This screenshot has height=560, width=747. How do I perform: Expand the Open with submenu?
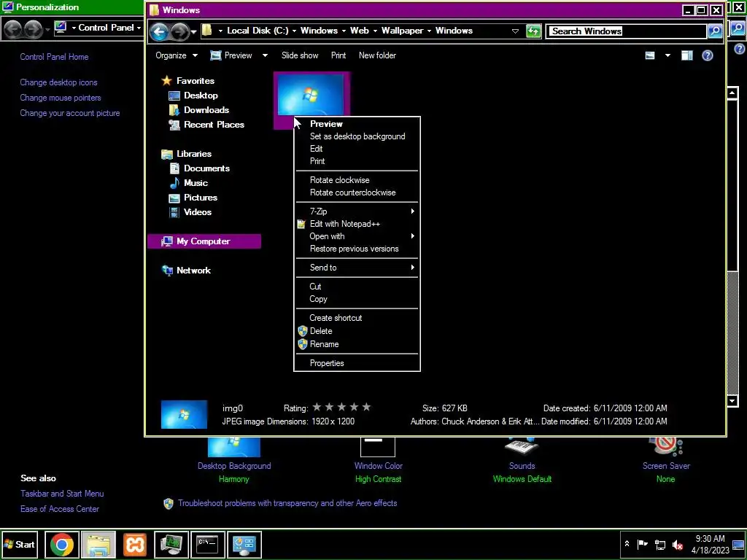click(357, 236)
